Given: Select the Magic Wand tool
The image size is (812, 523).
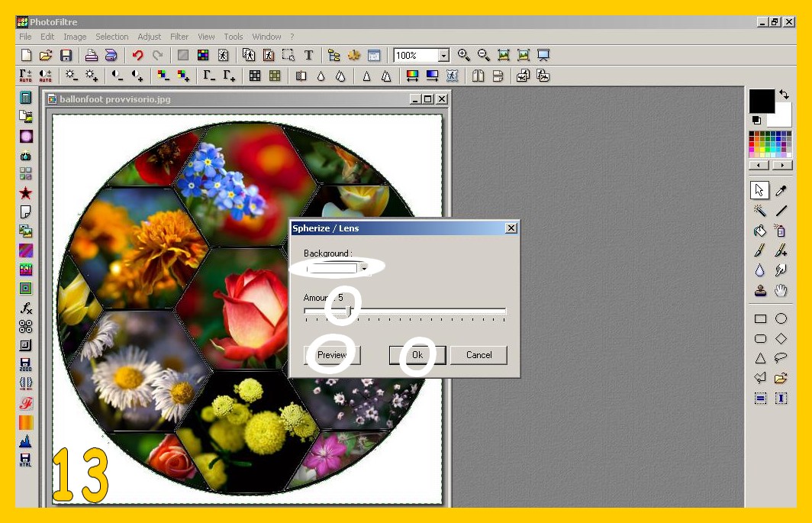Looking at the screenshot, I should 760,211.
